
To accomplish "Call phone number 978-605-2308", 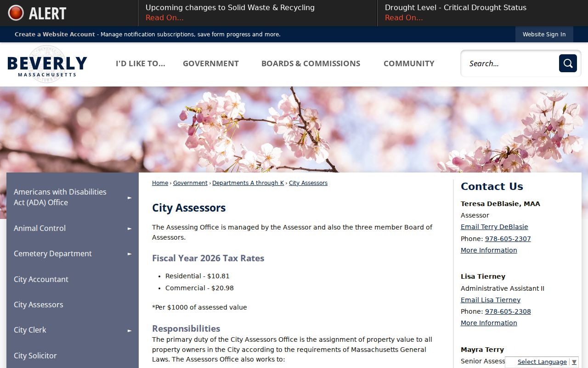I will [x=508, y=311].
